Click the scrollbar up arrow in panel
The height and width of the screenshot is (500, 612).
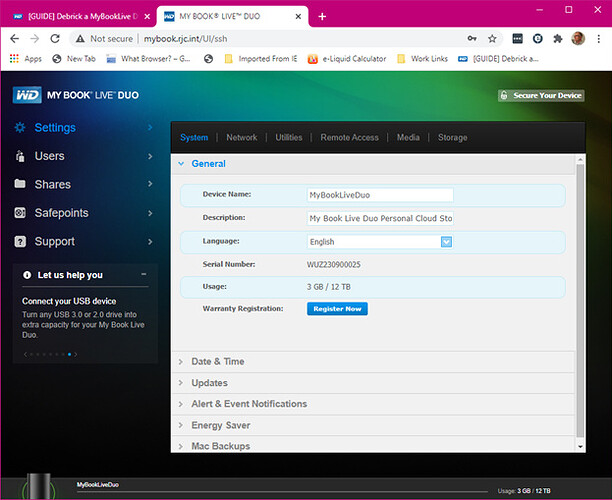point(580,159)
